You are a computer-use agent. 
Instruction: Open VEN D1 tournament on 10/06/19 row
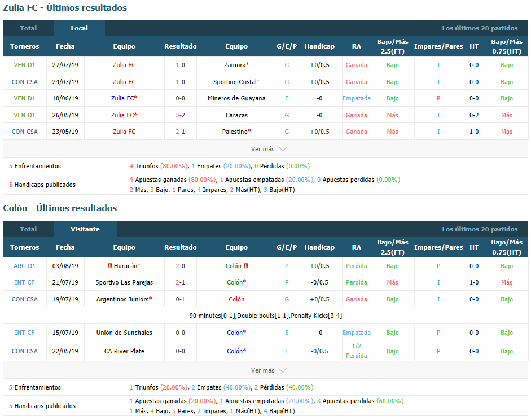pos(24,98)
